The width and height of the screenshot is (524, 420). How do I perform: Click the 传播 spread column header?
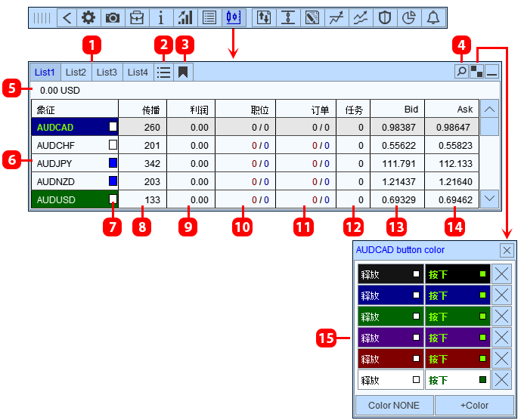coord(143,109)
